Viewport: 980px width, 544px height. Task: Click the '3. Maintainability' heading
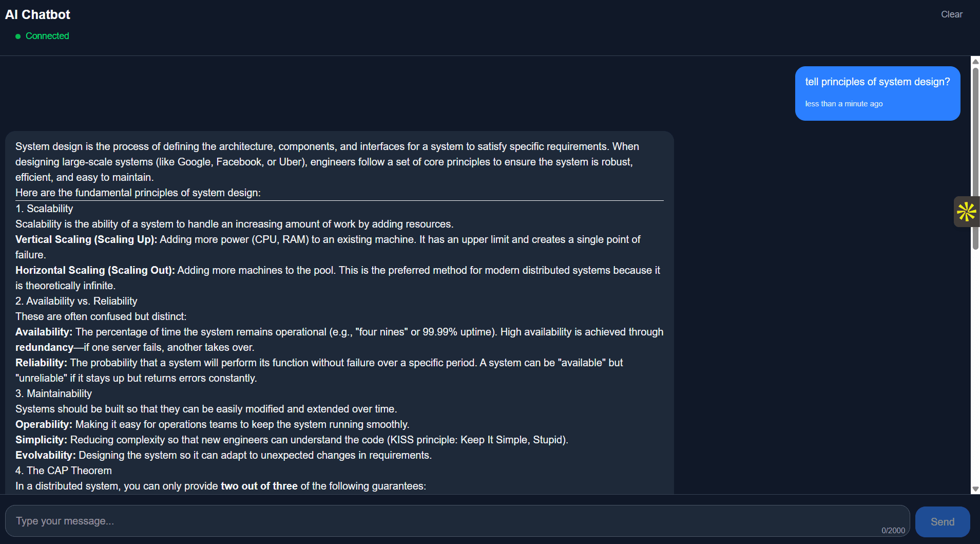pos(54,393)
